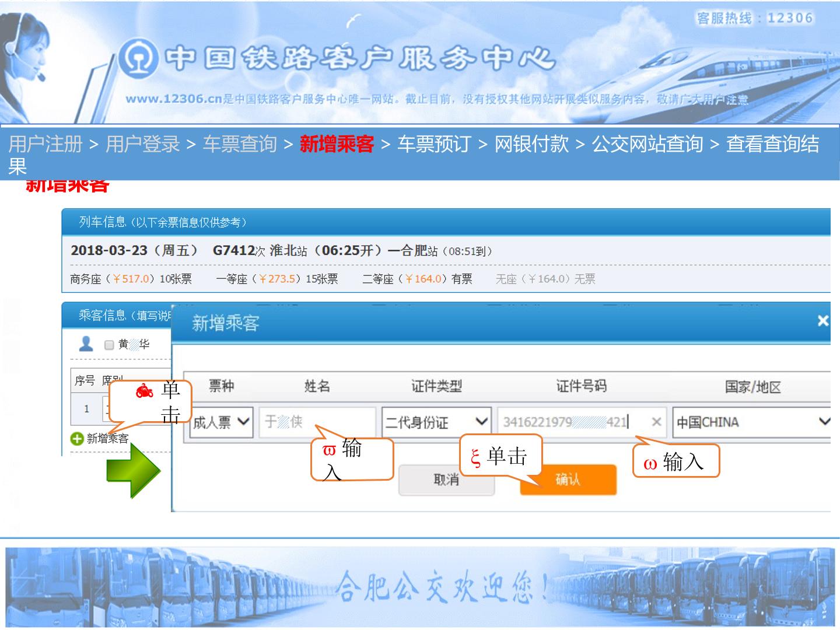Click the clear X icon in the ID number field
The image size is (840, 630).
656,422
